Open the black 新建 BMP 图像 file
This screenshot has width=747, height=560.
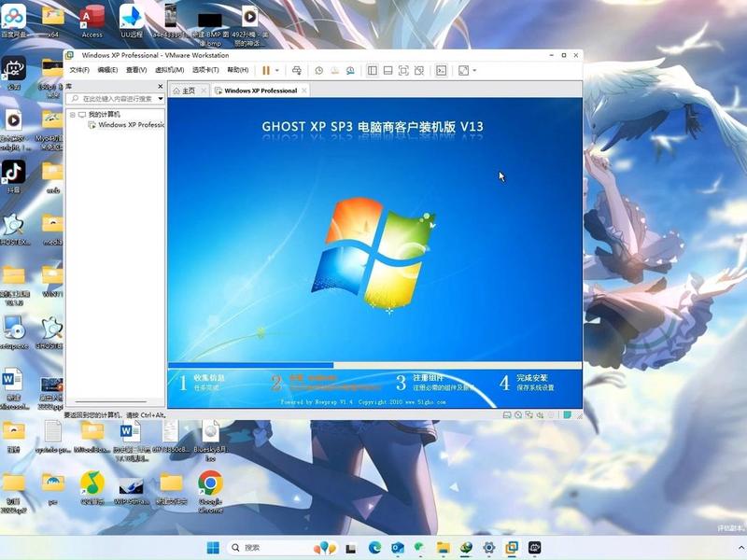210,28
